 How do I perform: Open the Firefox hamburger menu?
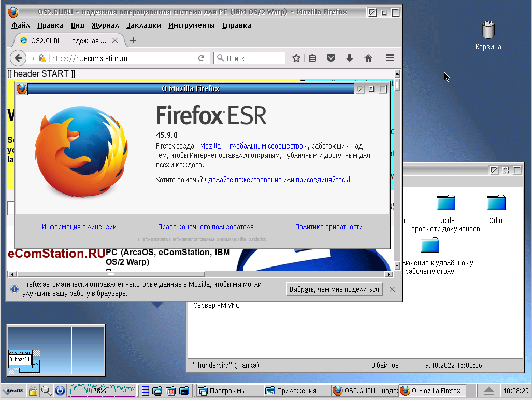tap(390, 58)
